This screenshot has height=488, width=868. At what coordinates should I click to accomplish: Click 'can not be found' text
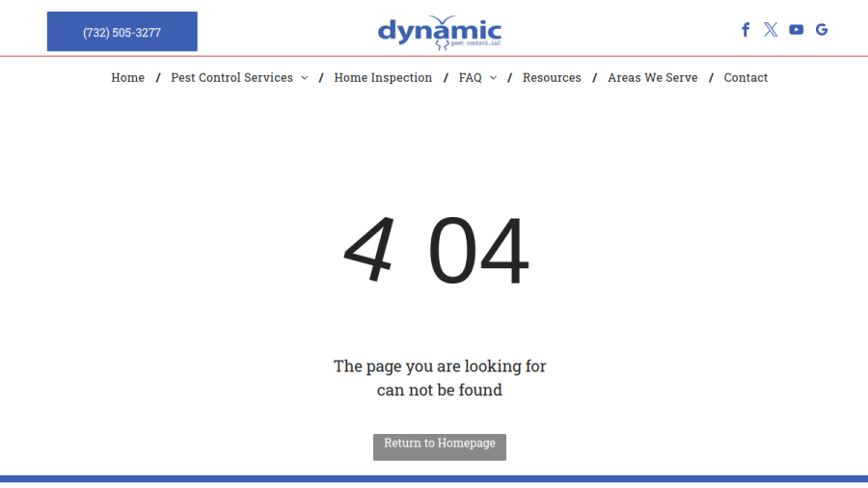(x=440, y=390)
